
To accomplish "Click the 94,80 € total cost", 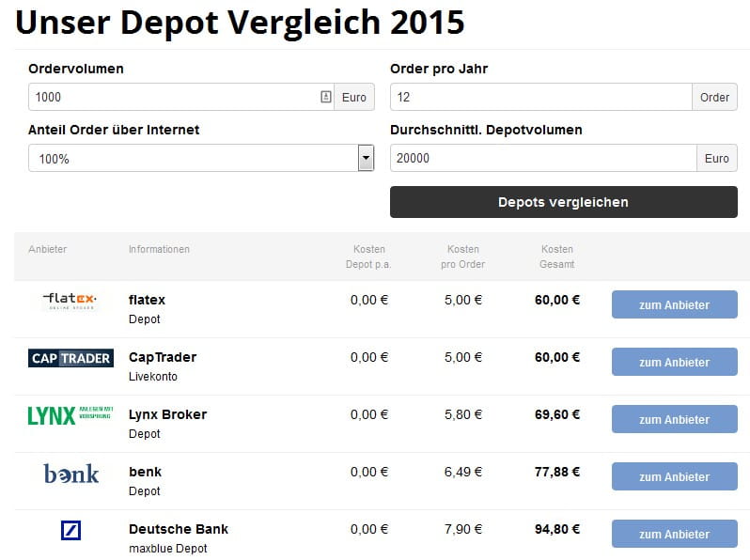I will tap(557, 529).
